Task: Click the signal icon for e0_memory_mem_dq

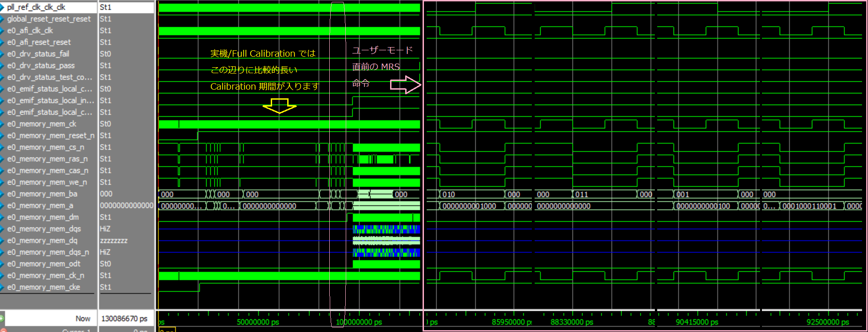Action: [2, 241]
